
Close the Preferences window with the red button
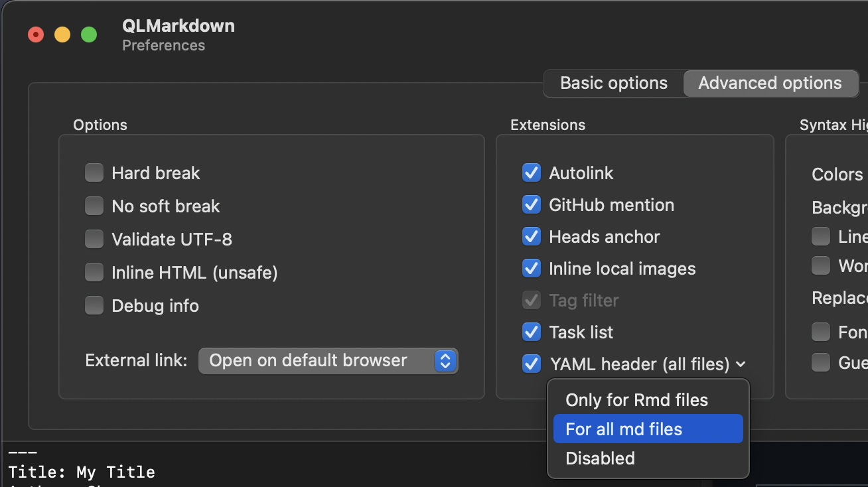point(36,35)
